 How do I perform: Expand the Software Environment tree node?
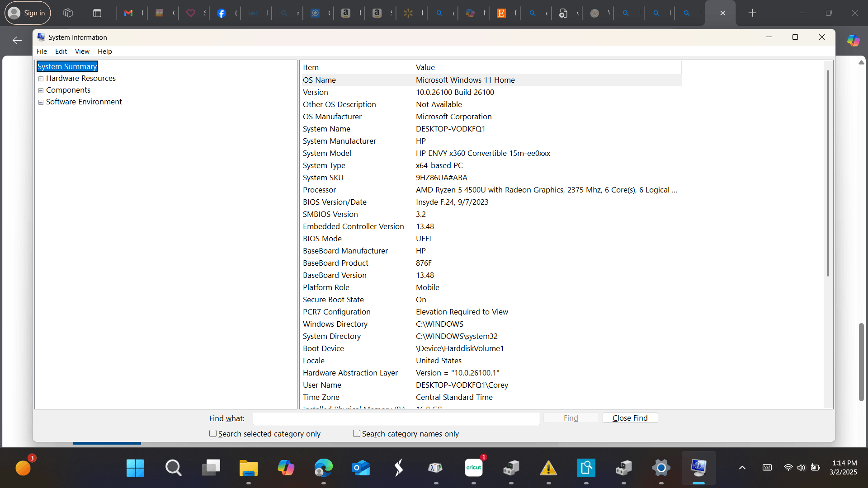pyautogui.click(x=41, y=102)
